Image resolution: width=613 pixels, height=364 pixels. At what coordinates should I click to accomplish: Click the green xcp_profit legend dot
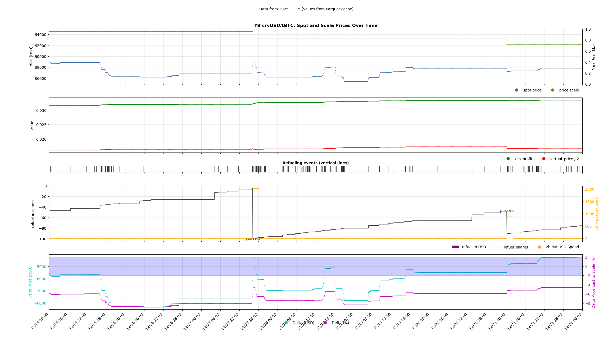pyautogui.click(x=508, y=159)
